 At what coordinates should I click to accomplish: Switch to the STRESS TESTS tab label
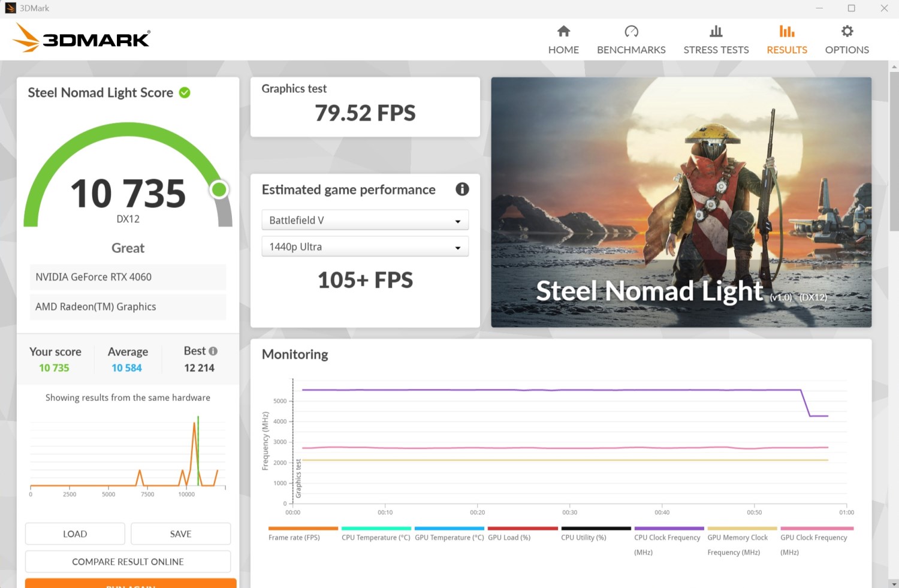pyautogui.click(x=716, y=50)
